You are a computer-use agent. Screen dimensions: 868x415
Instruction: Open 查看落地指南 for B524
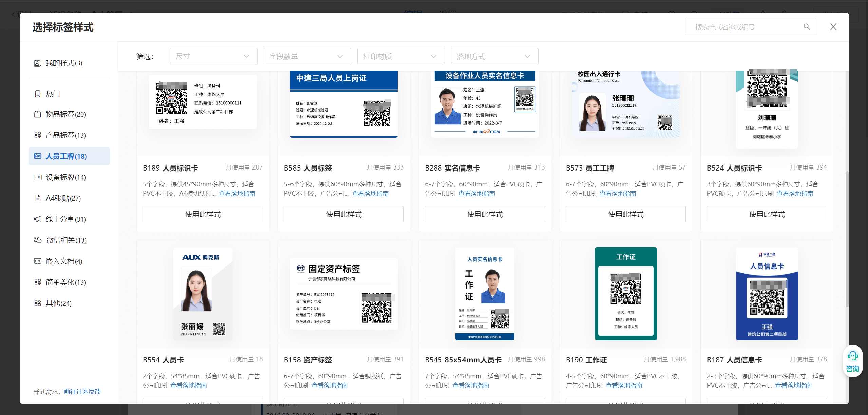click(x=795, y=194)
